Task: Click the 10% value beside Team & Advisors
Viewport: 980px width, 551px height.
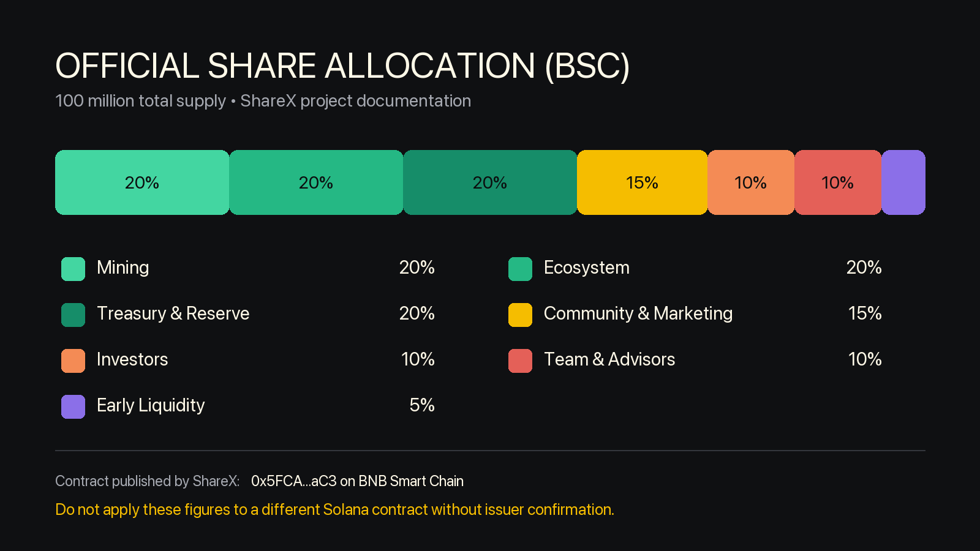Action: coord(865,359)
